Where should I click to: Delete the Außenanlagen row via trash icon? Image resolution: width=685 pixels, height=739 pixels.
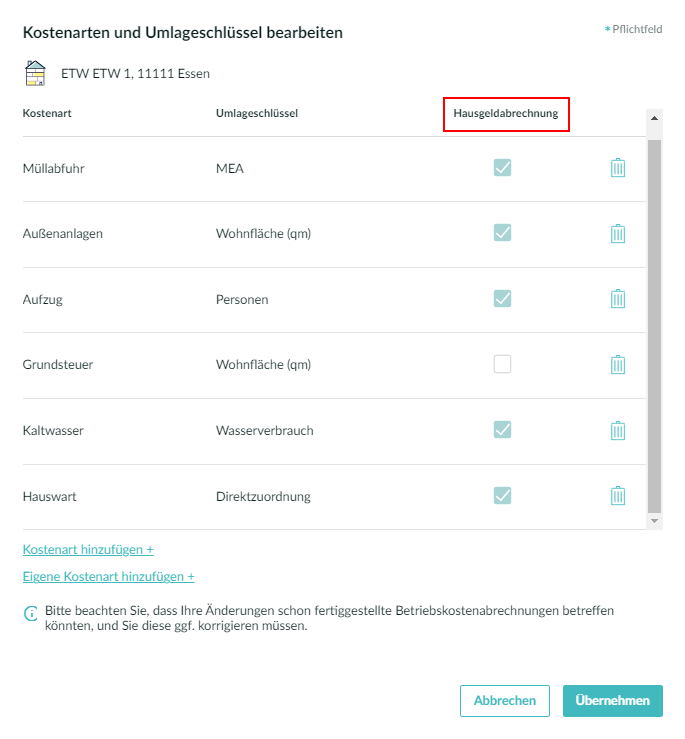[618, 233]
